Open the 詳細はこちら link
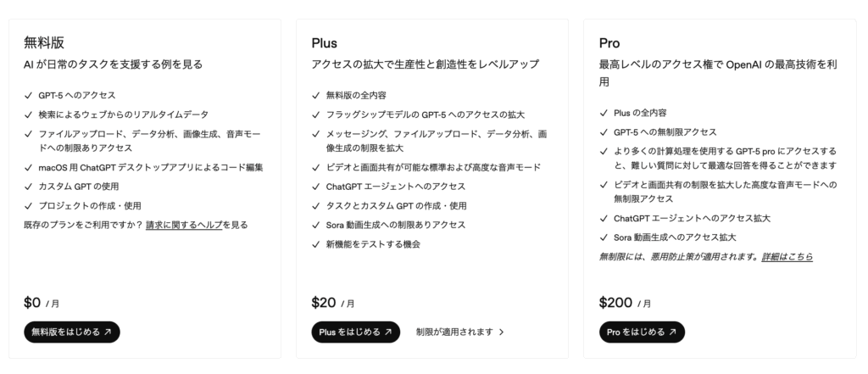The image size is (868, 374). (787, 256)
